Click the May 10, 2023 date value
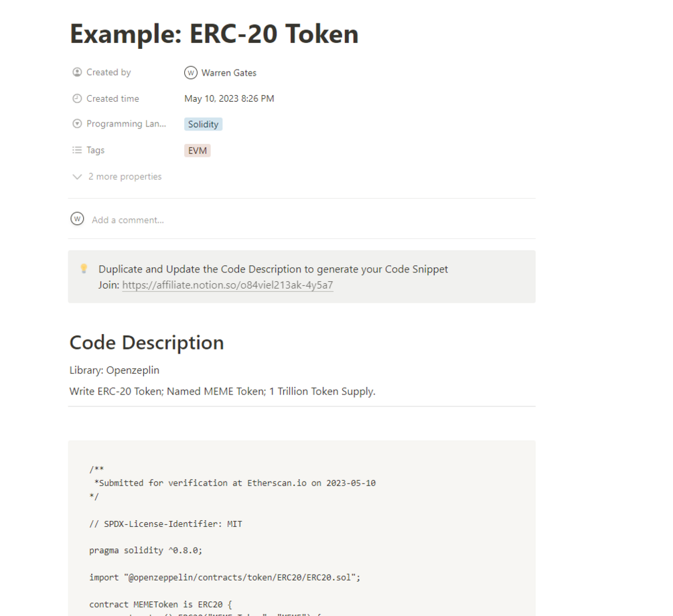 229,98
